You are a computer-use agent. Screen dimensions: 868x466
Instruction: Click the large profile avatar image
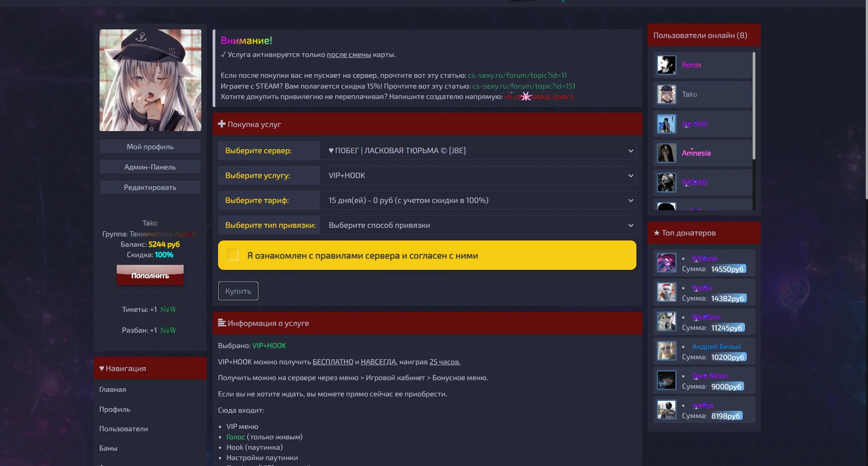150,80
